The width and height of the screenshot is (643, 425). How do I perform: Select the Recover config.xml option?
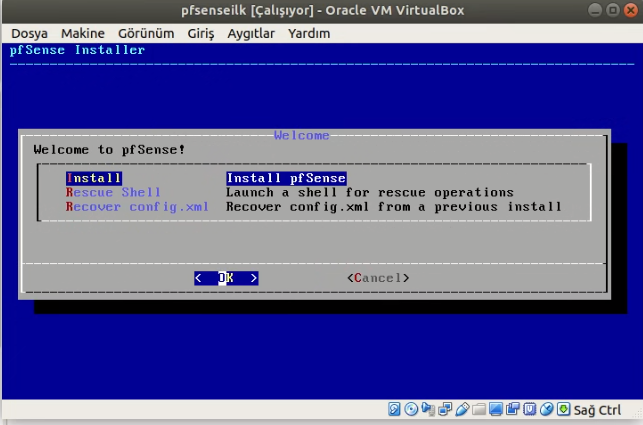click(x=137, y=207)
